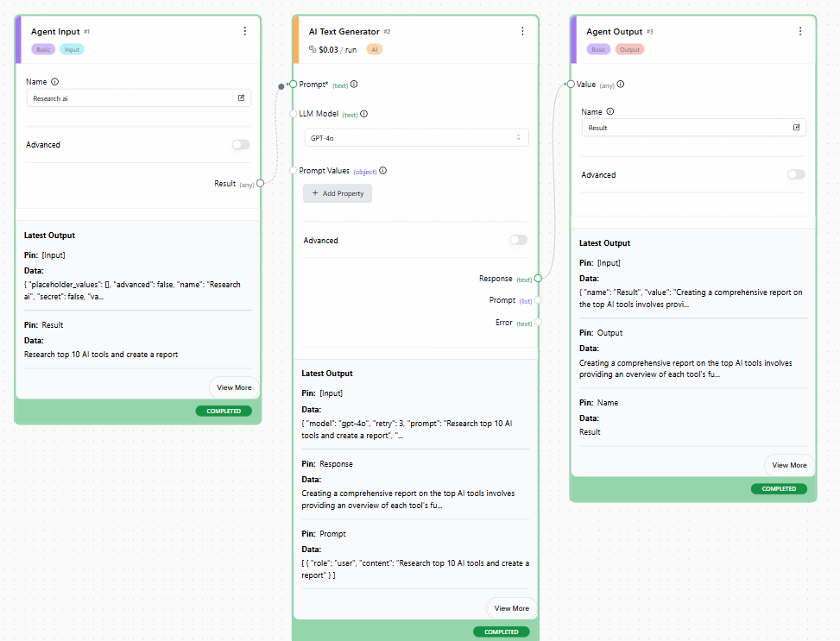
Task: Click the coins cost icon beside $0.03 / run
Action: tap(313, 49)
